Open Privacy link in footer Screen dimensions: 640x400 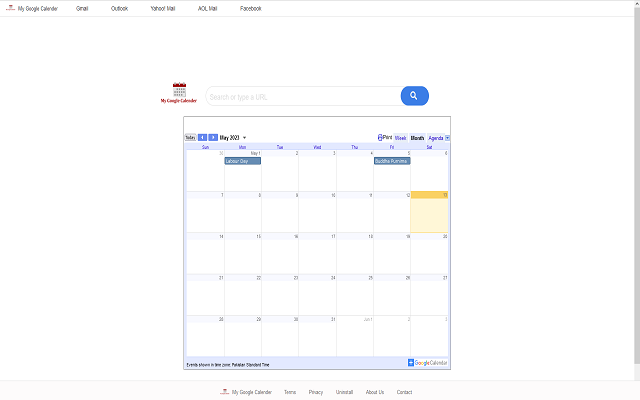(x=316, y=392)
